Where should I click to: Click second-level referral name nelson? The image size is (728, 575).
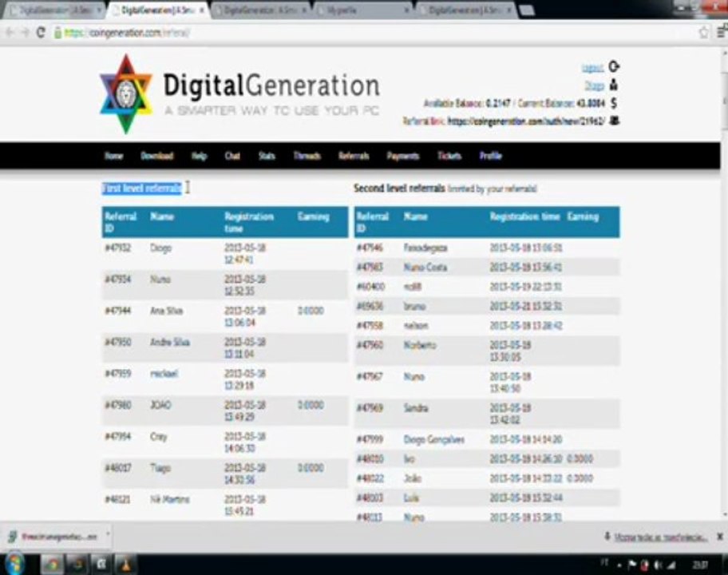click(416, 326)
